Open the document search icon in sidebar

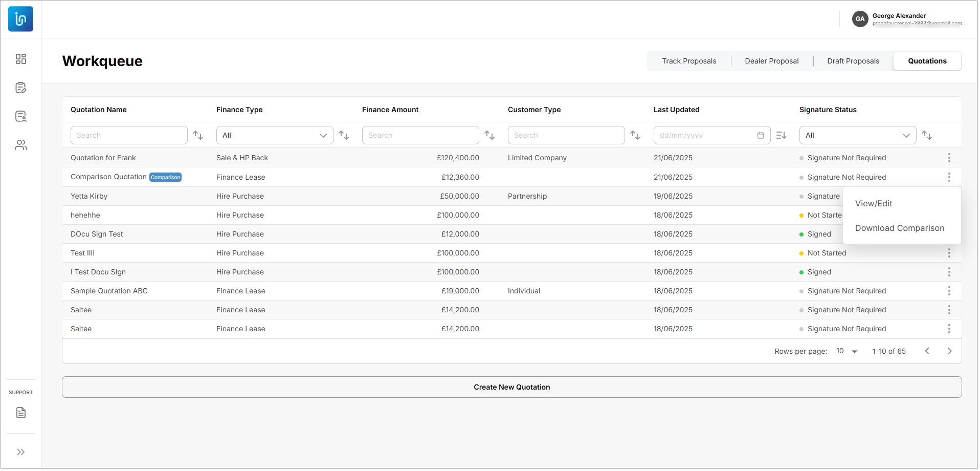click(21, 116)
